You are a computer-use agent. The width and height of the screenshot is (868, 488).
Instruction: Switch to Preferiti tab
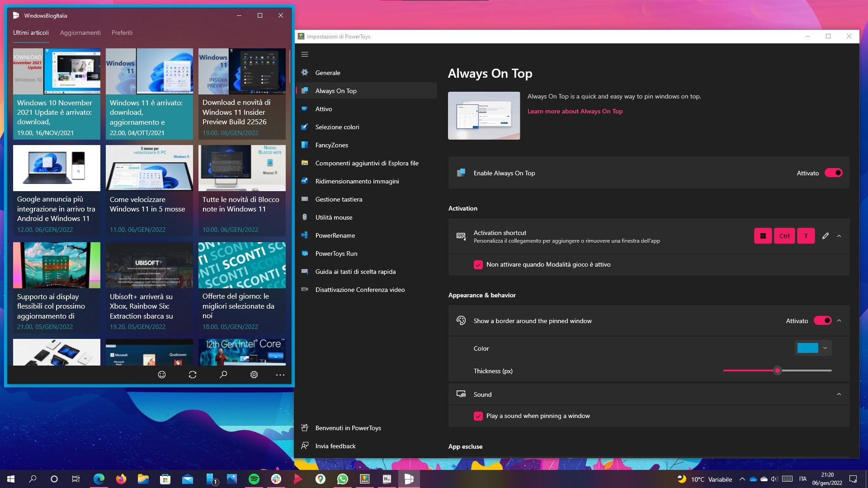click(122, 33)
